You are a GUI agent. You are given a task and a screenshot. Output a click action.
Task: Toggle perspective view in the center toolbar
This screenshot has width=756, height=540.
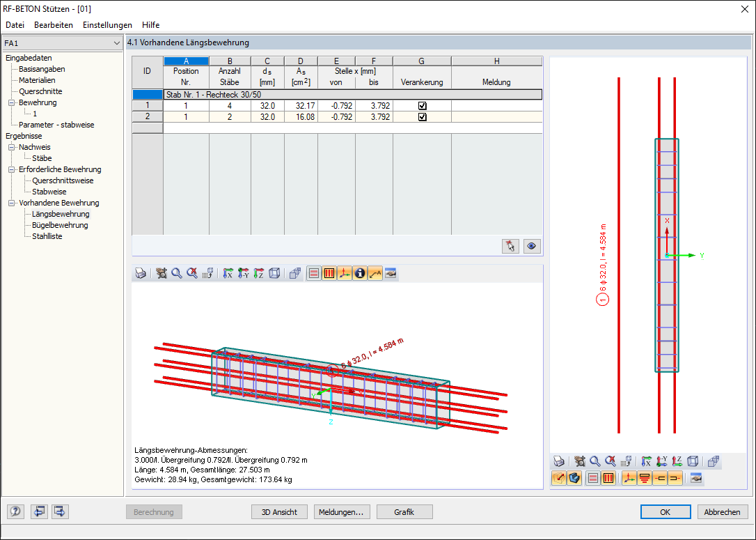294,274
